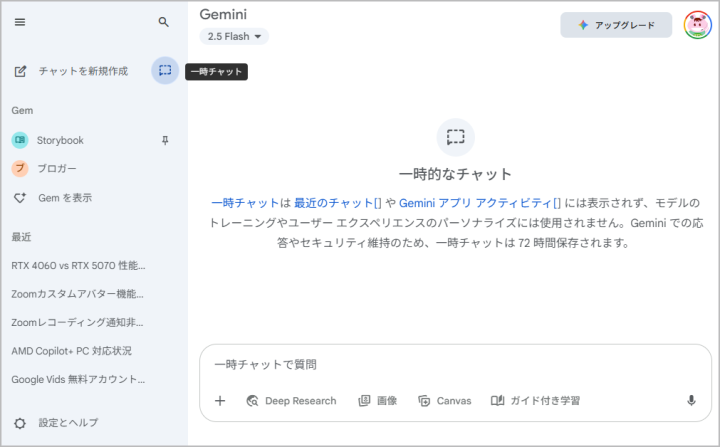Click the plus add-files icon
Screen dimensions: 720x447
coord(220,401)
